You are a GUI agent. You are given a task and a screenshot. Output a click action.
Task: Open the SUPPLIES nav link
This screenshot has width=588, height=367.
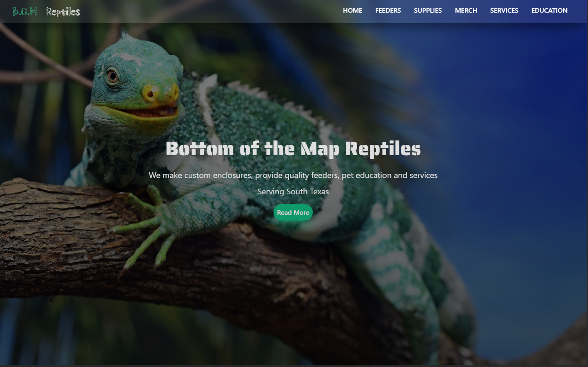coord(428,11)
